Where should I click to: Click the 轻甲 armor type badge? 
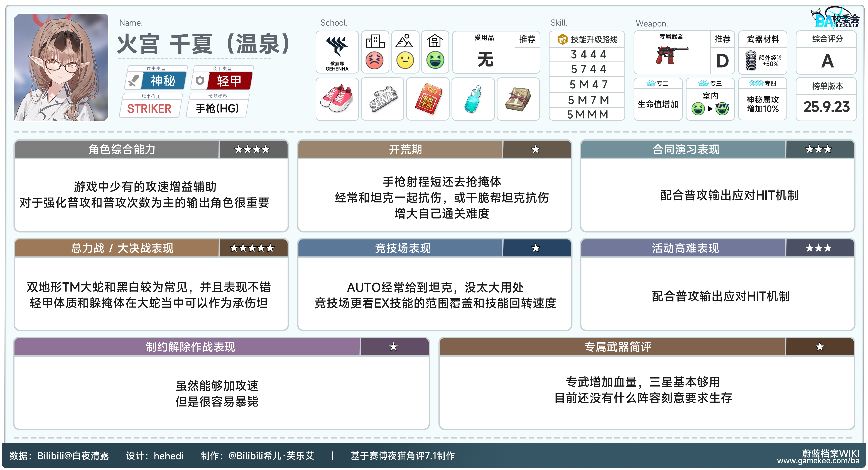point(229,80)
